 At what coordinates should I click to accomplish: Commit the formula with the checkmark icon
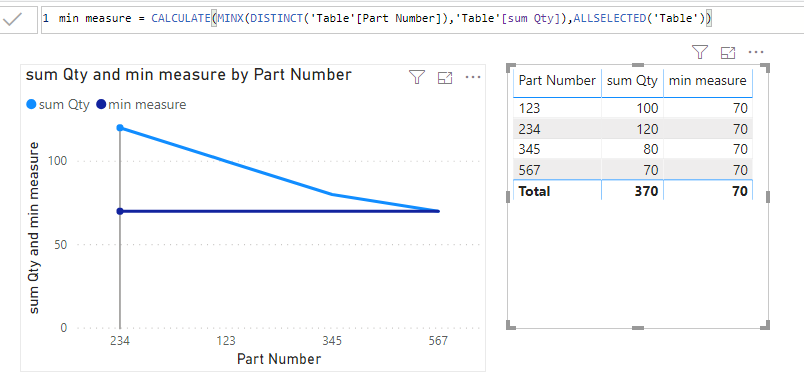click(12, 20)
